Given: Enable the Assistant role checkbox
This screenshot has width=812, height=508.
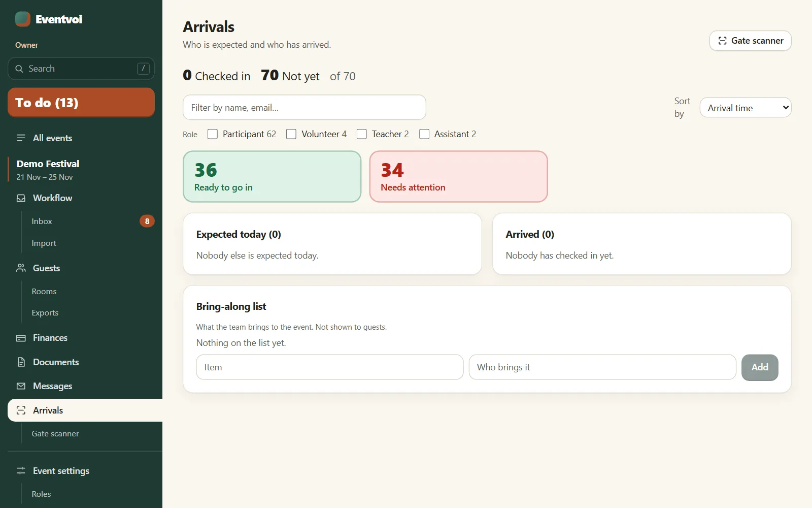Looking at the screenshot, I should 424,134.
